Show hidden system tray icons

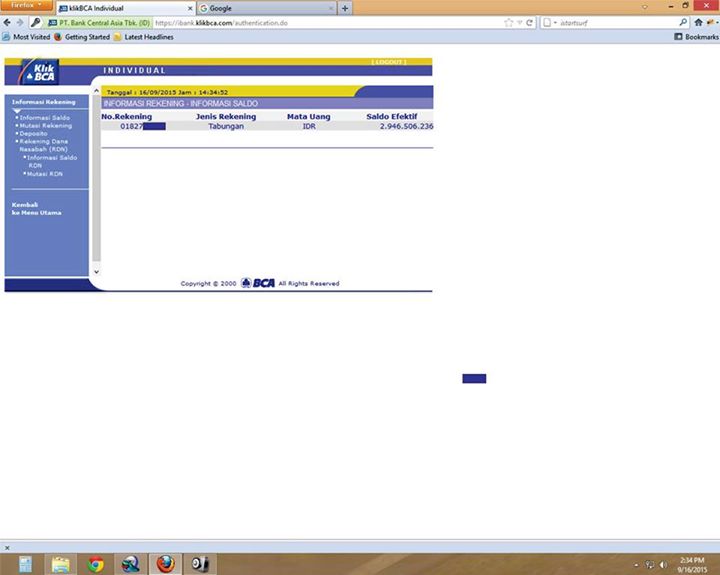click(x=636, y=565)
